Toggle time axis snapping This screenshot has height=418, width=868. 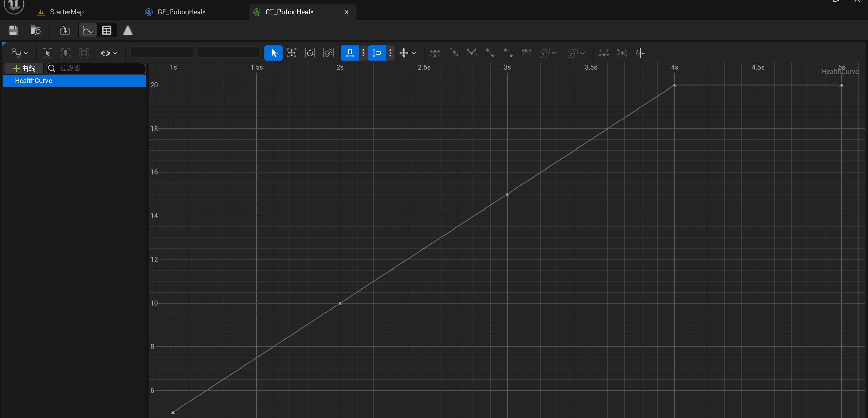pyautogui.click(x=350, y=53)
